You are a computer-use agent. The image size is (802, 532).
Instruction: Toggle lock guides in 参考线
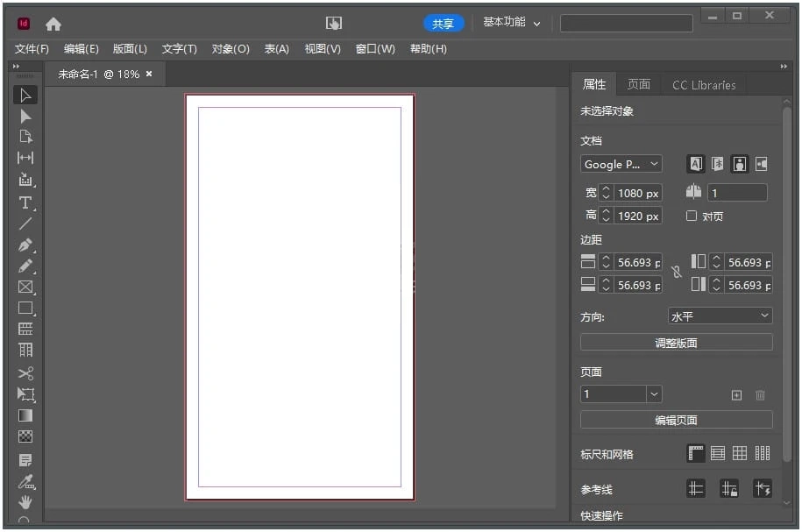[x=728, y=489]
